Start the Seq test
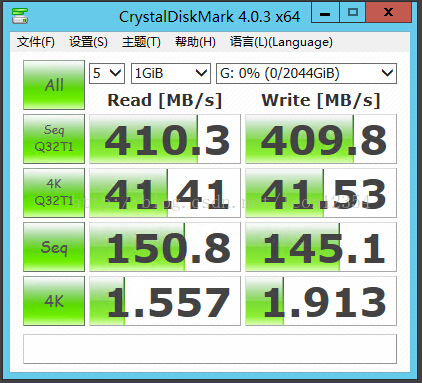 pyautogui.click(x=54, y=247)
